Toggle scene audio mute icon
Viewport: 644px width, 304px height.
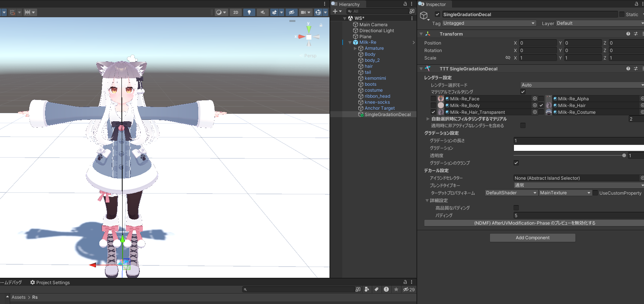pos(263,12)
